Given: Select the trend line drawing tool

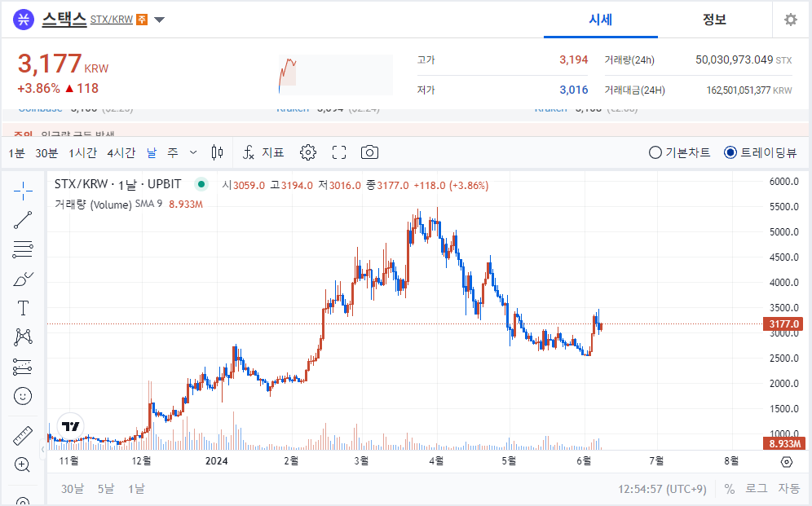Looking at the screenshot, I should click(x=23, y=220).
